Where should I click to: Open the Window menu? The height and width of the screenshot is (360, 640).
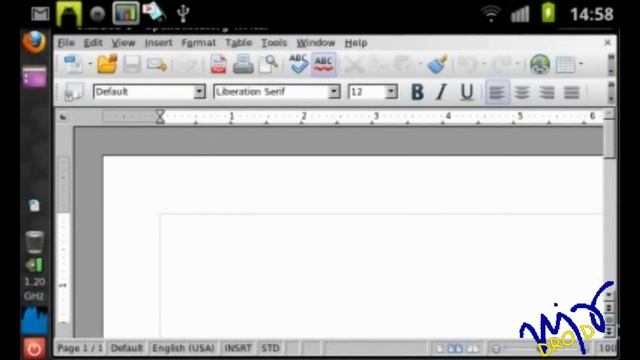coord(316,43)
